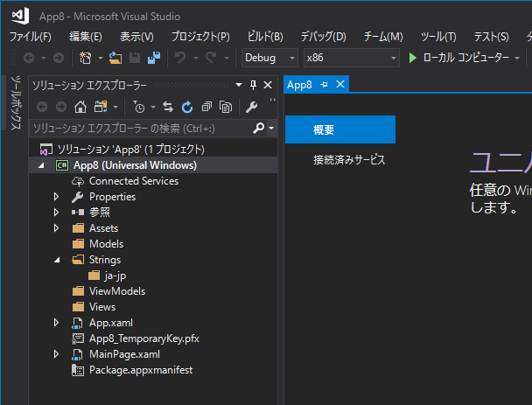Image resolution: width=532 pixels, height=405 pixels.
Task: Click Solution Explorer Forward button
Action: pyautogui.click(x=61, y=108)
